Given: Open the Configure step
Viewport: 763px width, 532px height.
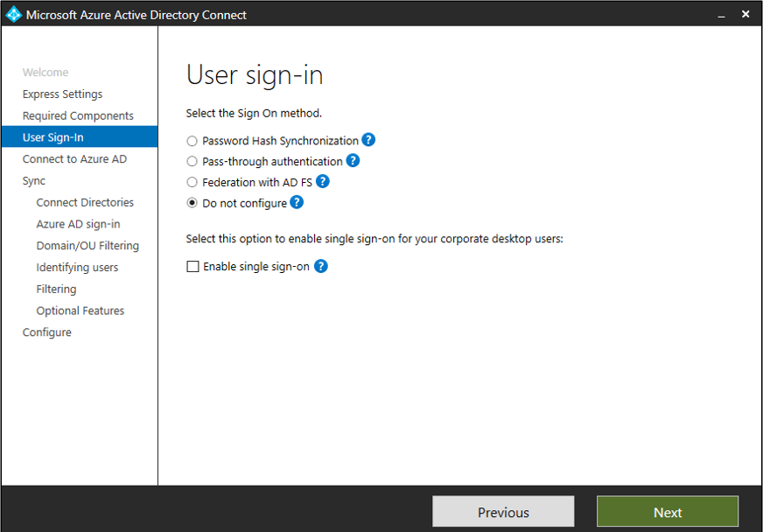Looking at the screenshot, I should 46,332.
